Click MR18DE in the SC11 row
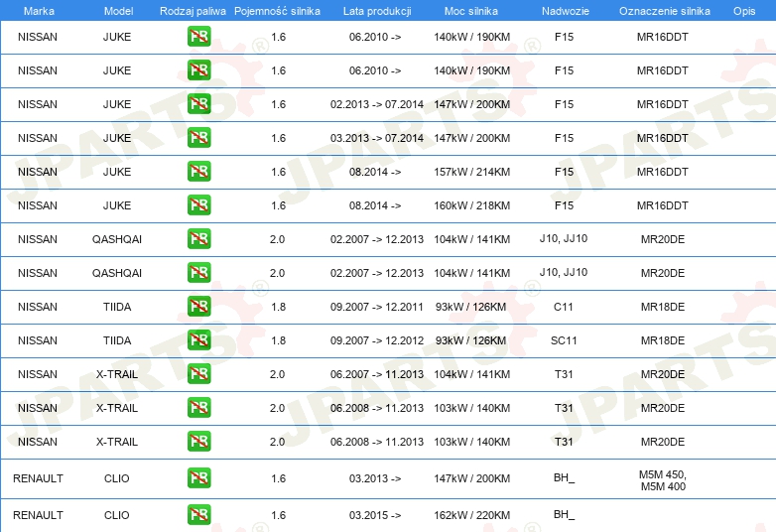 663,340
